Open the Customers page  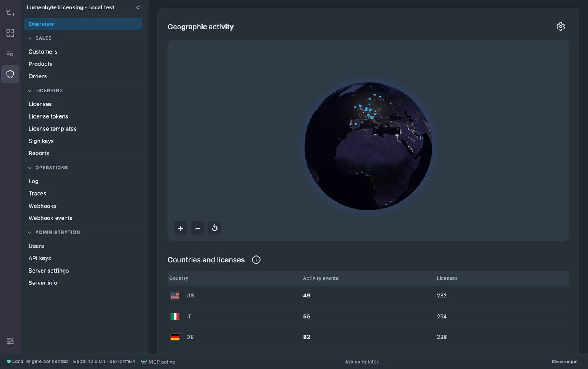coord(43,51)
